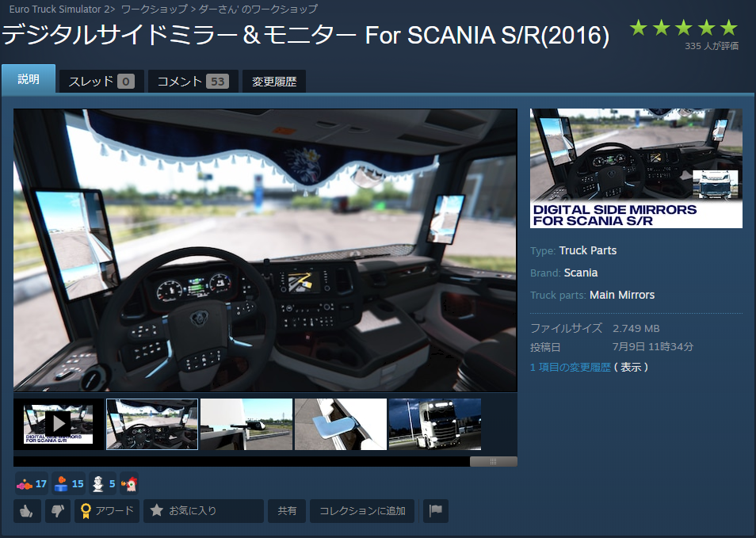This screenshot has height=538, width=756.
Task: Click the award icon with count 17
Action: [x=32, y=483]
